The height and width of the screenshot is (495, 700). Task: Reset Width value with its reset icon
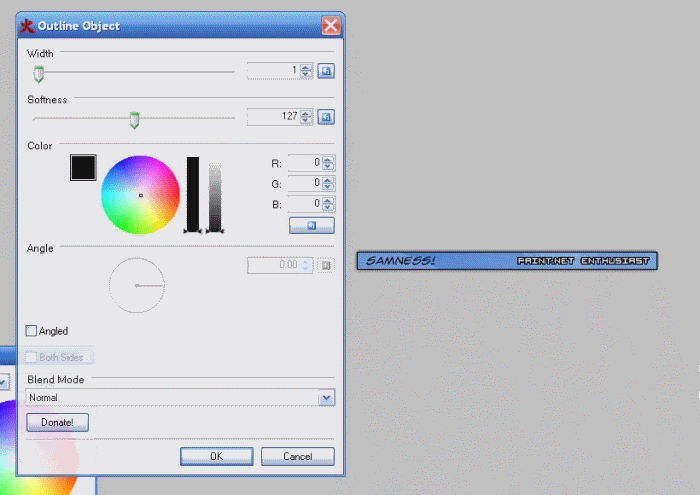coord(326,71)
